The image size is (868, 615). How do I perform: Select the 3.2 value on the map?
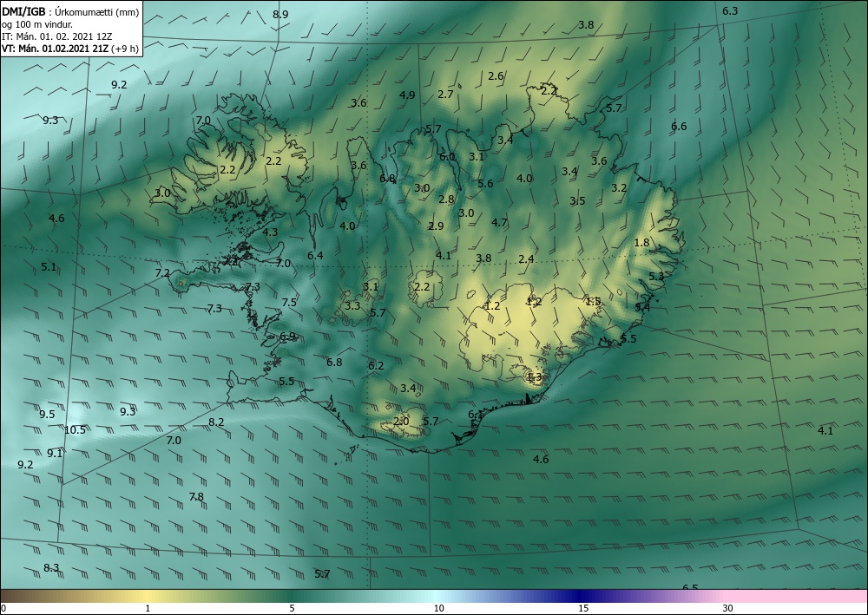click(x=619, y=187)
